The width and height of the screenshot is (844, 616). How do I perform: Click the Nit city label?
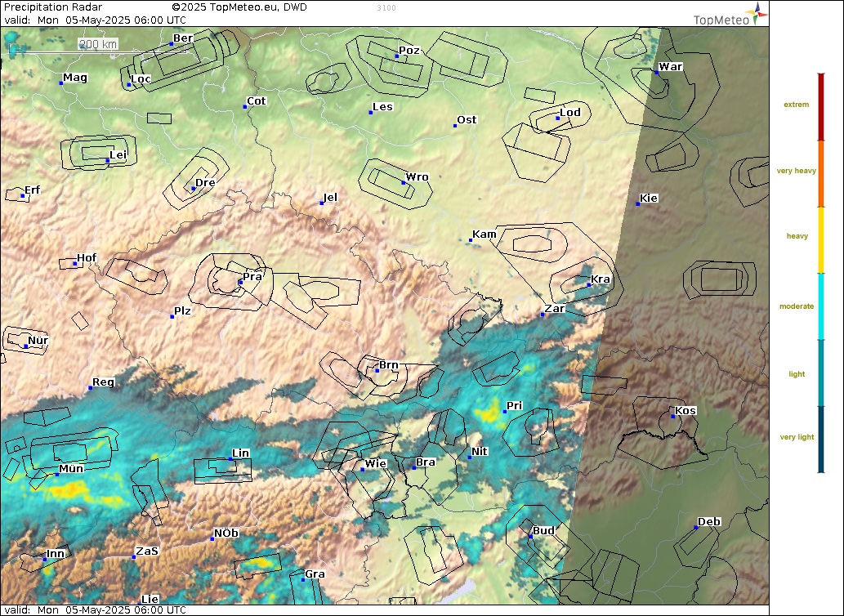click(480, 451)
